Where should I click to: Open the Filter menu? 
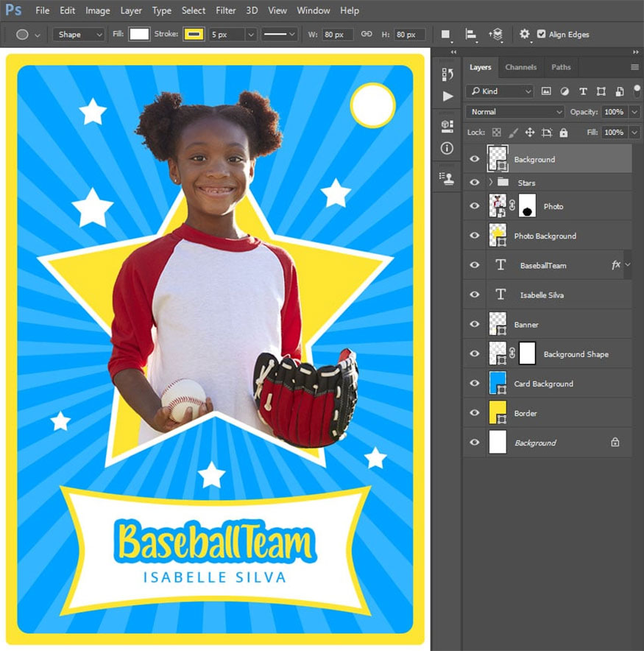(226, 10)
